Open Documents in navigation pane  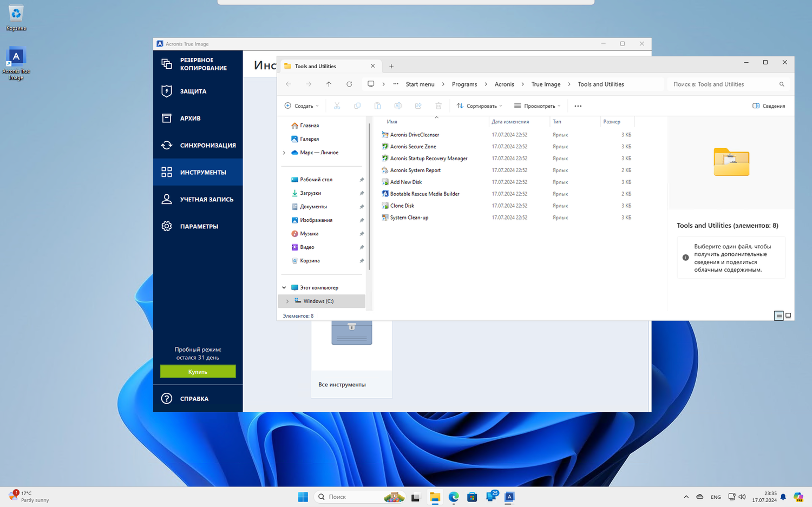click(x=313, y=207)
